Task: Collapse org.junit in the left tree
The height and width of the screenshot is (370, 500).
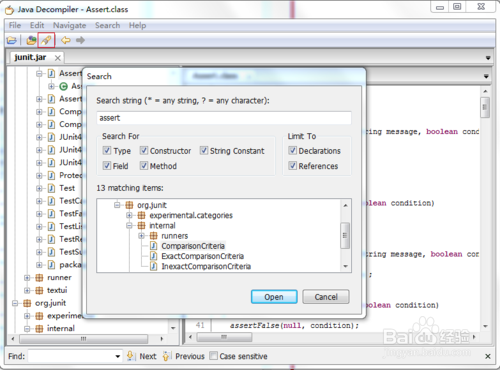Action: click(15, 303)
